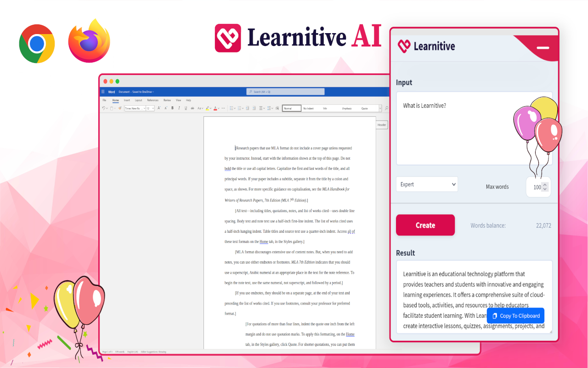Image resolution: width=588 pixels, height=368 pixels.
Task: Switch to the Review tab
Action: pyautogui.click(x=167, y=100)
